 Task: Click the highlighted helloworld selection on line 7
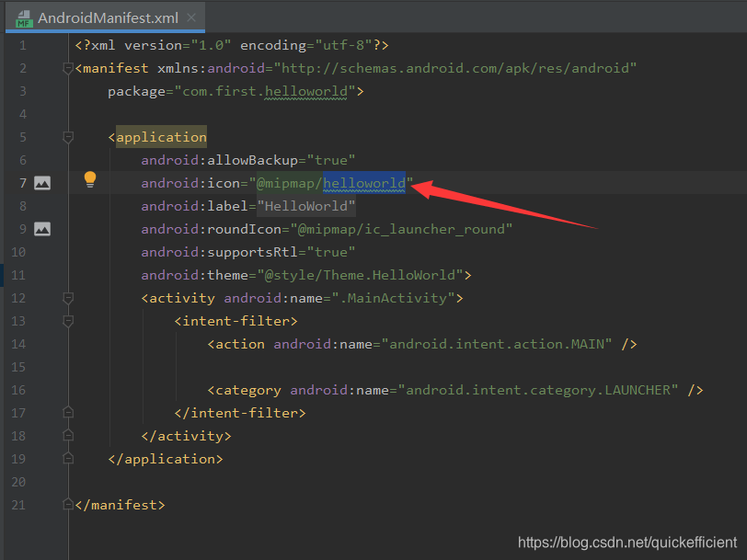tap(365, 183)
